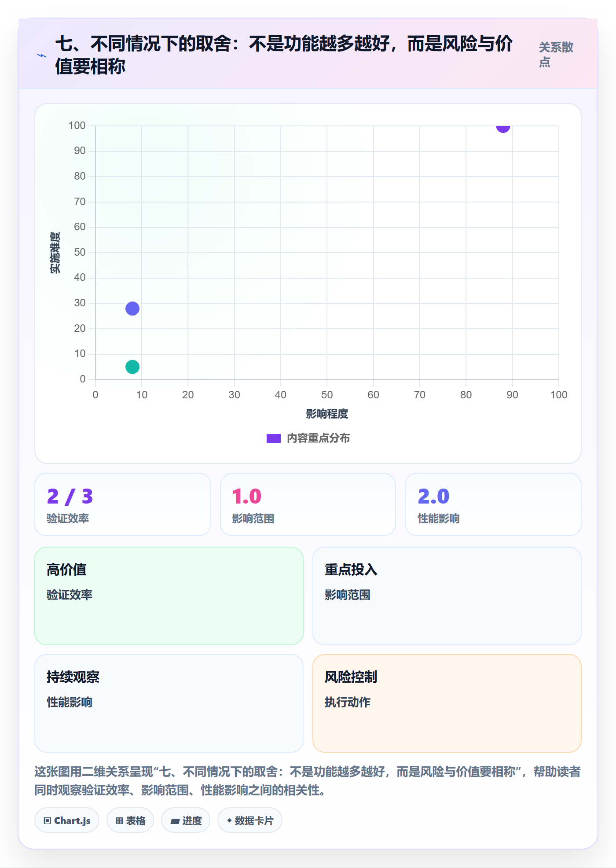Click the Chart.js tag chip
616x868 pixels.
[x=67, y=820]
